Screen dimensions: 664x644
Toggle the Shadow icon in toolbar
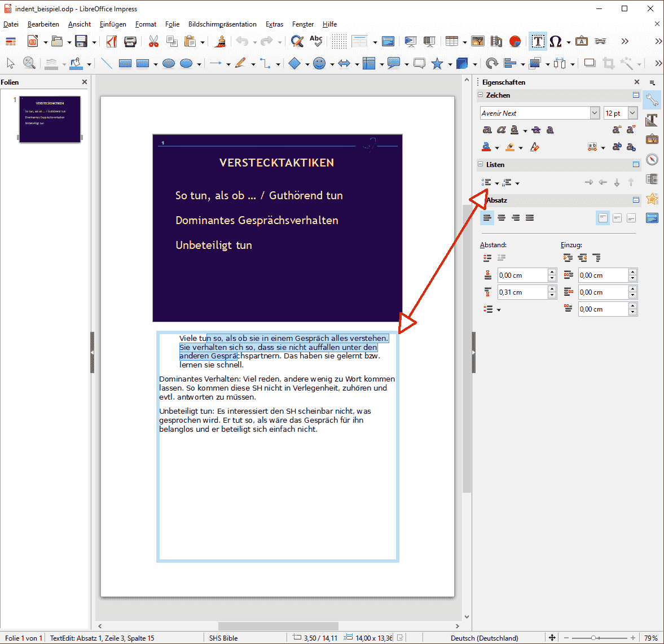click(589, 63)
